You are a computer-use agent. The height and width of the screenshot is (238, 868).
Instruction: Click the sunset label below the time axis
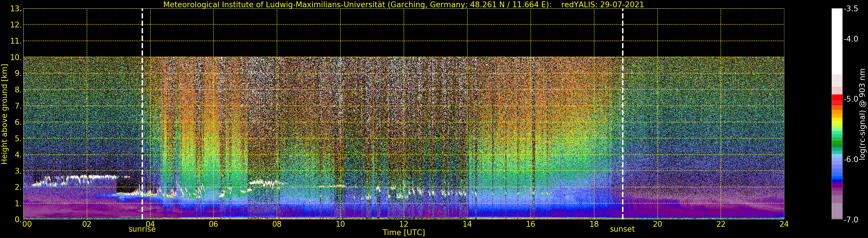click(622, 229)
